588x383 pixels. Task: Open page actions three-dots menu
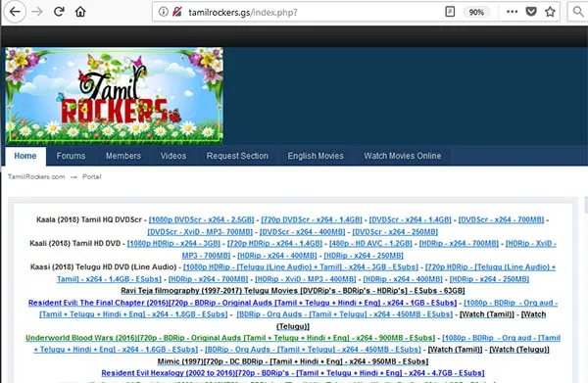pos(512,12)
